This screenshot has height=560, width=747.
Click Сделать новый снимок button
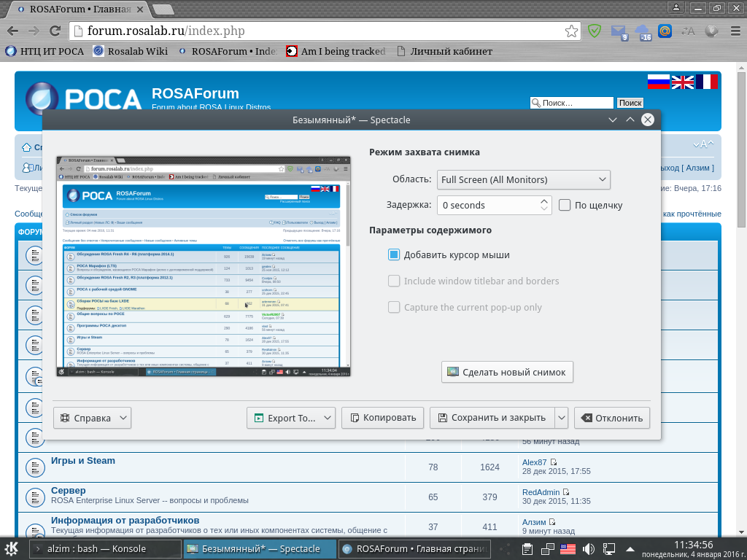pyautogui.click(x=507, y=372)
